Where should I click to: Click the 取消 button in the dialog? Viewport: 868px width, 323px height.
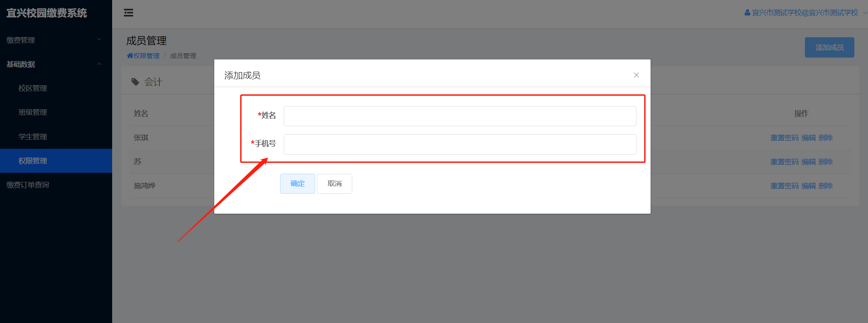335,184
